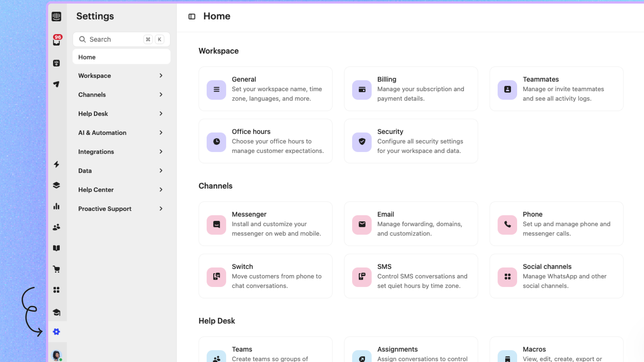Open the Email channel settings link
The image size is (644, 362).
pyautogui.click(x=386, y=214)
